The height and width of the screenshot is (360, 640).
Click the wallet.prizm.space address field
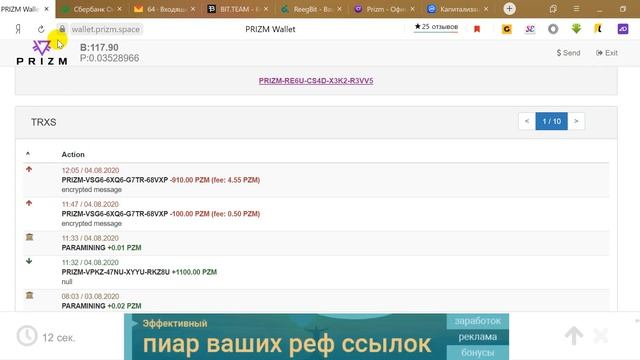[x=106, y=29]
